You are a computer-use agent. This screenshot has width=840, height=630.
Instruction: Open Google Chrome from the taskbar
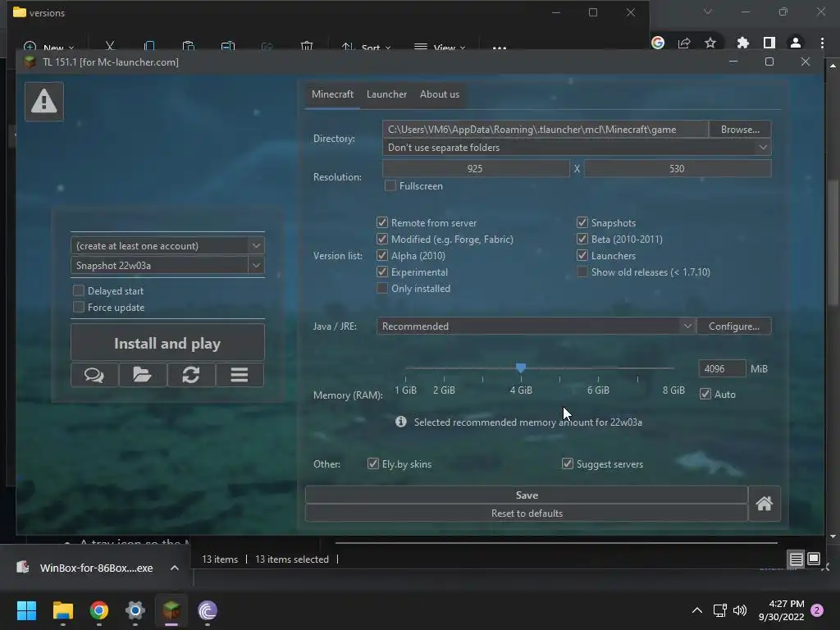coord(99,610)
